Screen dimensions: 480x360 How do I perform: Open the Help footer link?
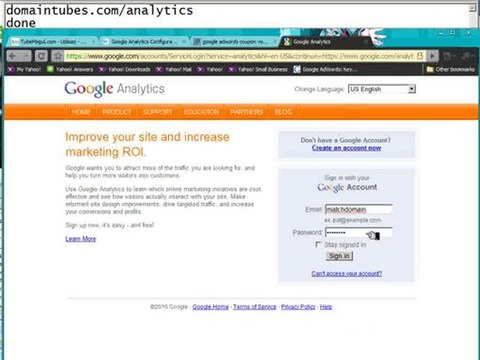coord(326,307)
